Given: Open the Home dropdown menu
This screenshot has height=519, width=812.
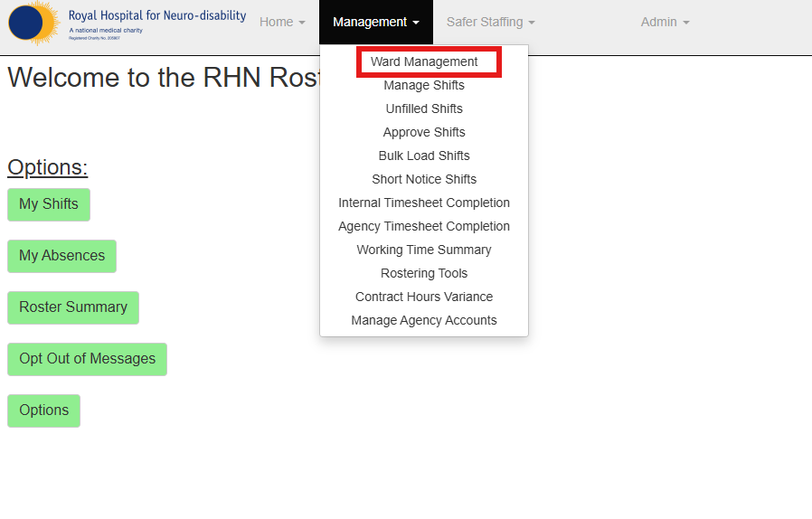Looking at the screenshot, I should 282,22.
